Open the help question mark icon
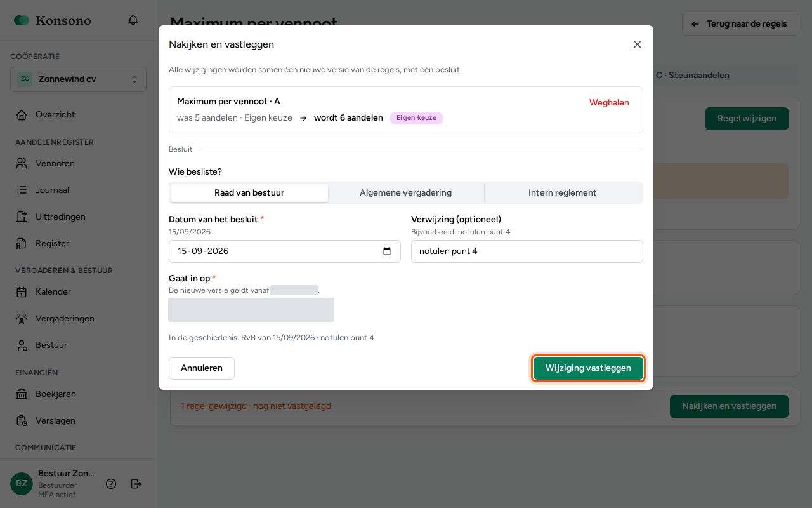This screenshot has height=508, width=812. pos(111,484)
